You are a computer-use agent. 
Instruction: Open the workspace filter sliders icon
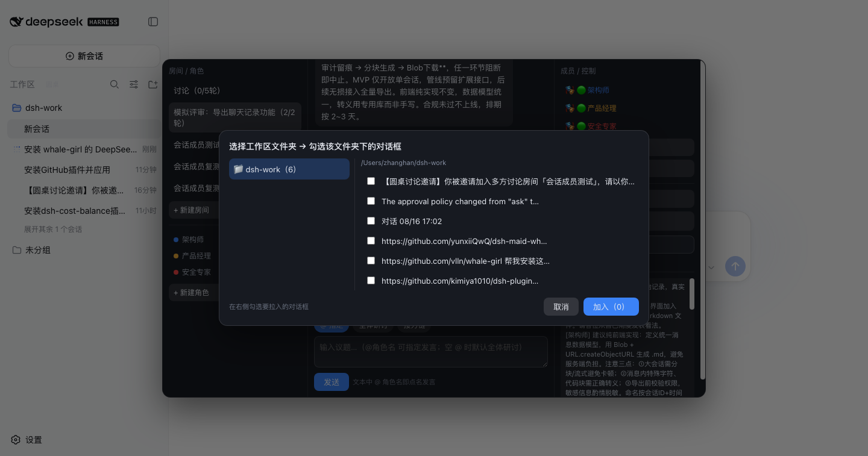click(134, 84)
